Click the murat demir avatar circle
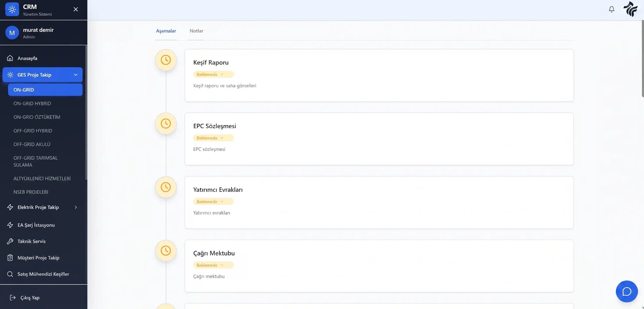Viewport: 644px width, 309px height. pyautogui.click(x=12, y=32)
